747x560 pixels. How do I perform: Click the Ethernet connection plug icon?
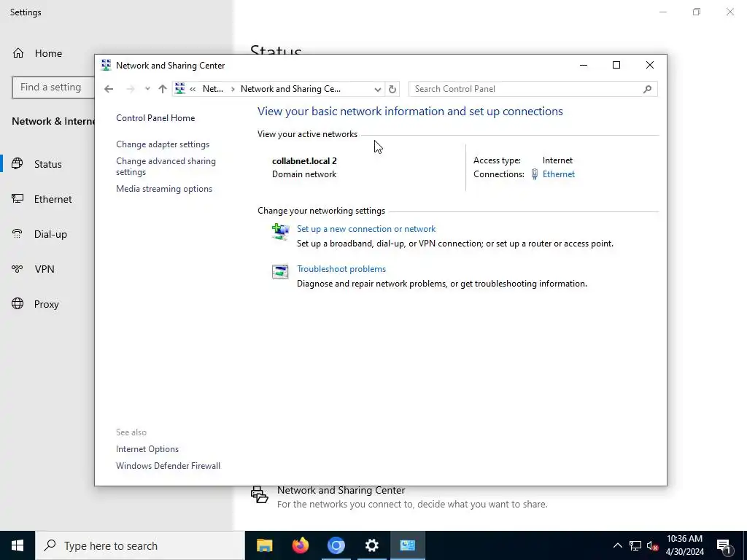[x=535, y=174]
